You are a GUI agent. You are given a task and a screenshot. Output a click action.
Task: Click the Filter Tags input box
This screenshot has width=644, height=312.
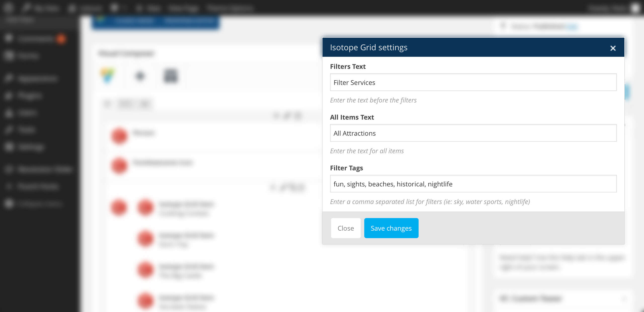click(x=473, y=184)
